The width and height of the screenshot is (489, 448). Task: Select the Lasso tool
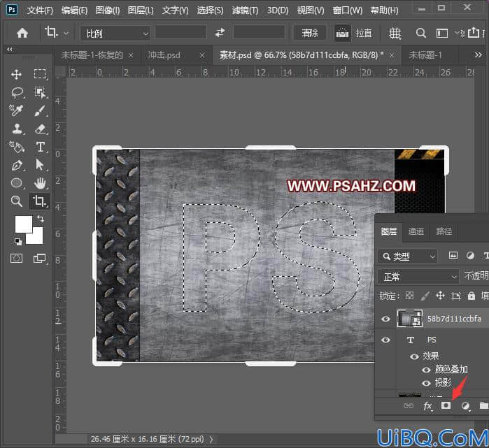17,92
